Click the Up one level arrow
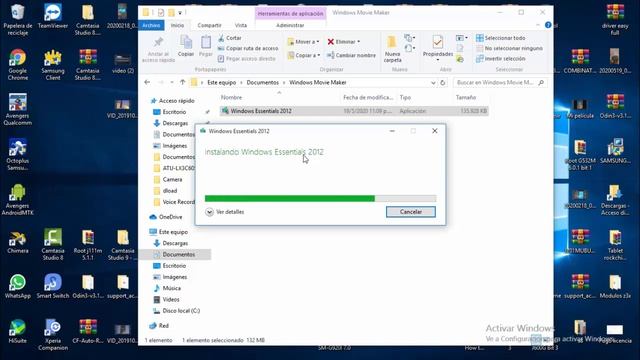Screen dimensions: 640x360 pos(182,82)
